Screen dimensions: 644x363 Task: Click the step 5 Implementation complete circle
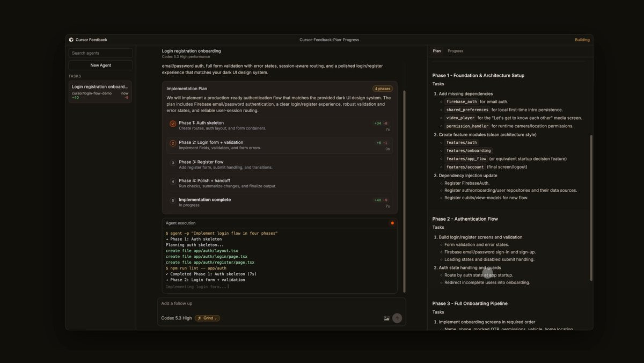coord(173,200)
